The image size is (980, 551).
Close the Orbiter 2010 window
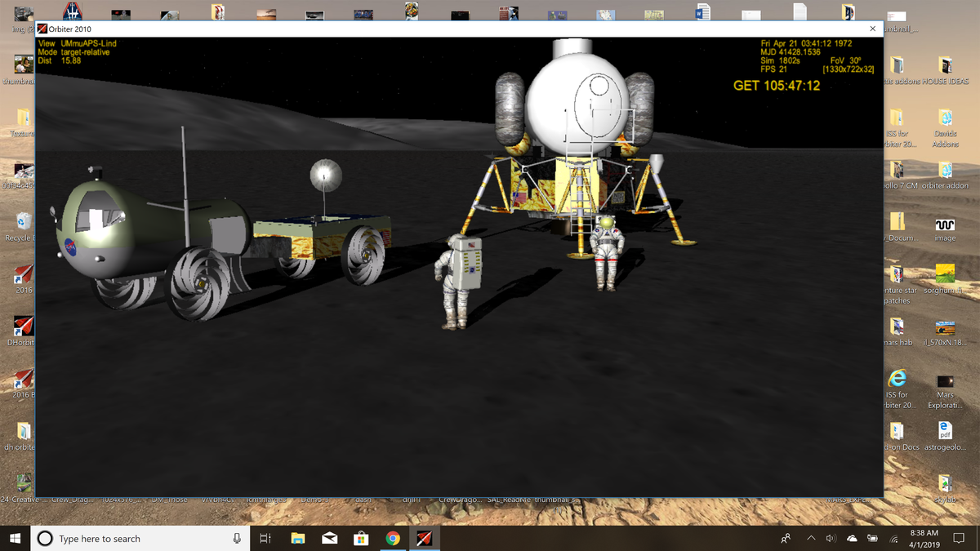(x=872, y=29)
